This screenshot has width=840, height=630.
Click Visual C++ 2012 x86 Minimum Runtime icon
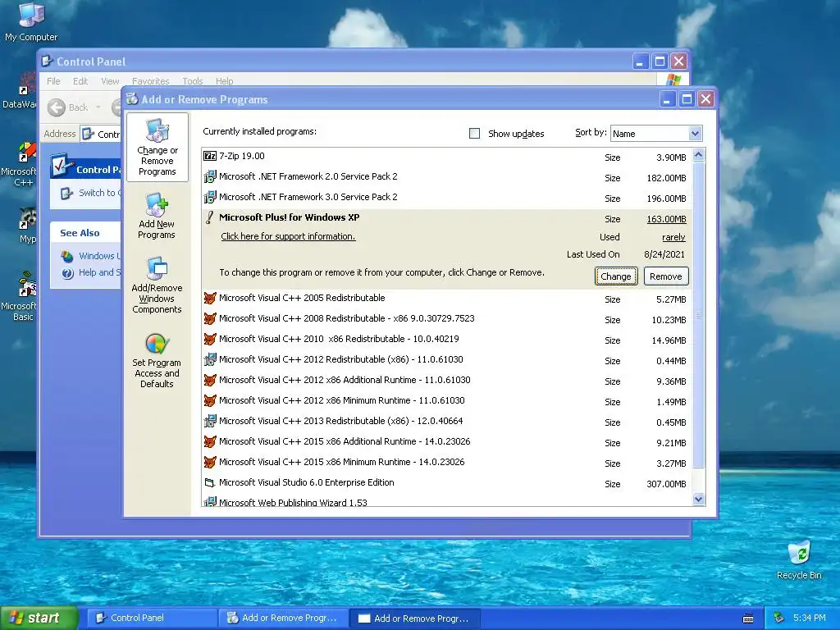pyautogui.click(x=210, y=400)
